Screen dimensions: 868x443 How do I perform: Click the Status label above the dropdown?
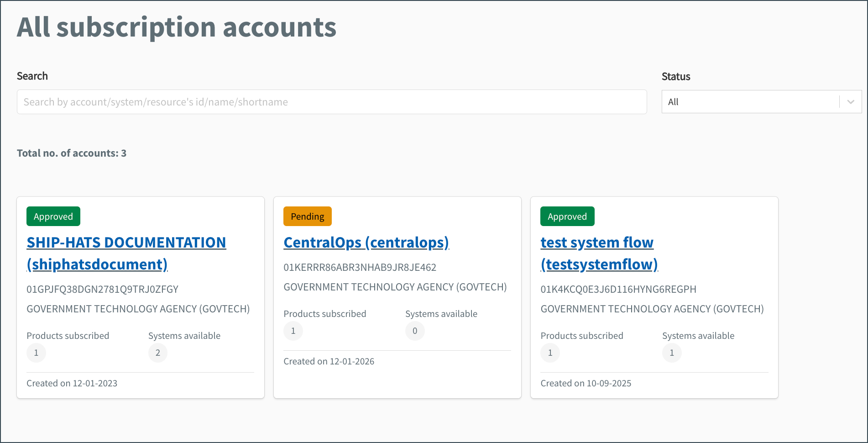click(x=676, y=76)
